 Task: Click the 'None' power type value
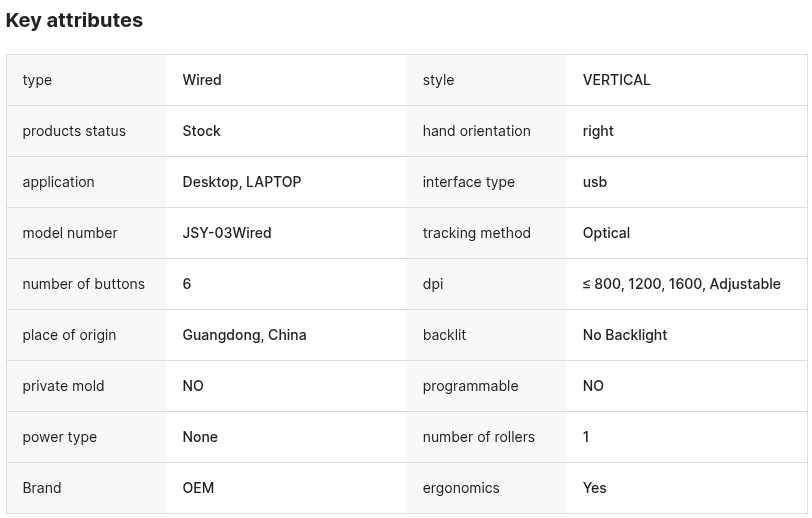(x=200, y=437)
